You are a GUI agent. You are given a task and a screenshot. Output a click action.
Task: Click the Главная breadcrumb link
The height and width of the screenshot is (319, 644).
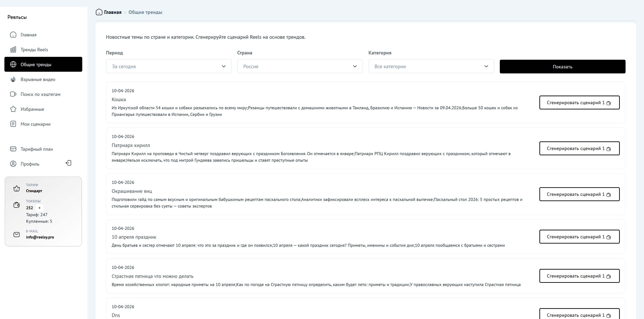tap(113, 12)
